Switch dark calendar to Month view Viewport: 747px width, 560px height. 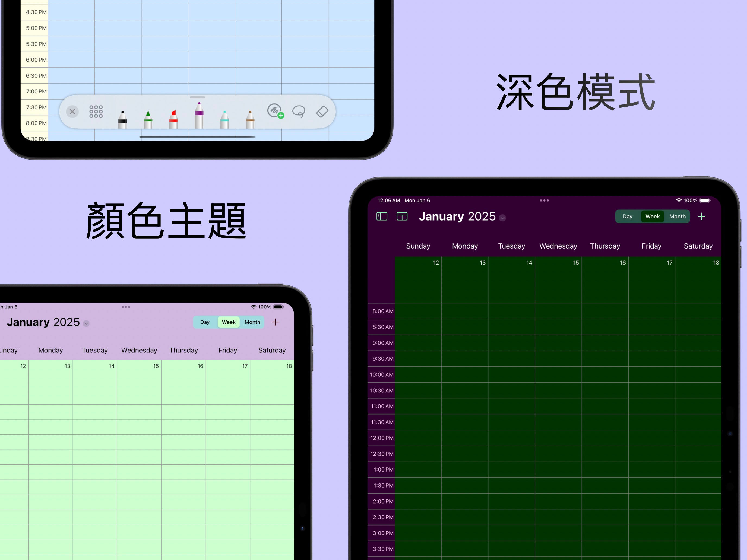click(678, 216)
